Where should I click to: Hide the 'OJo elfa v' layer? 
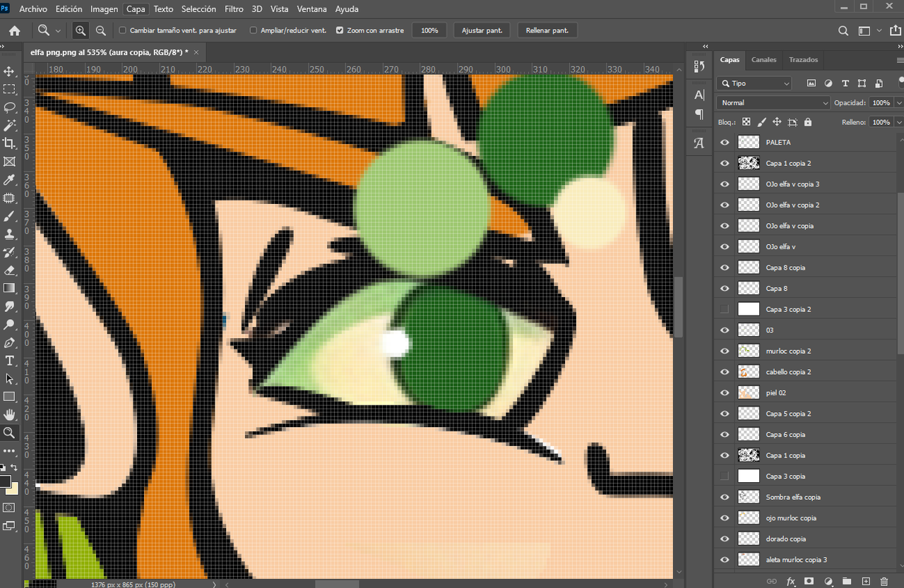725,246
